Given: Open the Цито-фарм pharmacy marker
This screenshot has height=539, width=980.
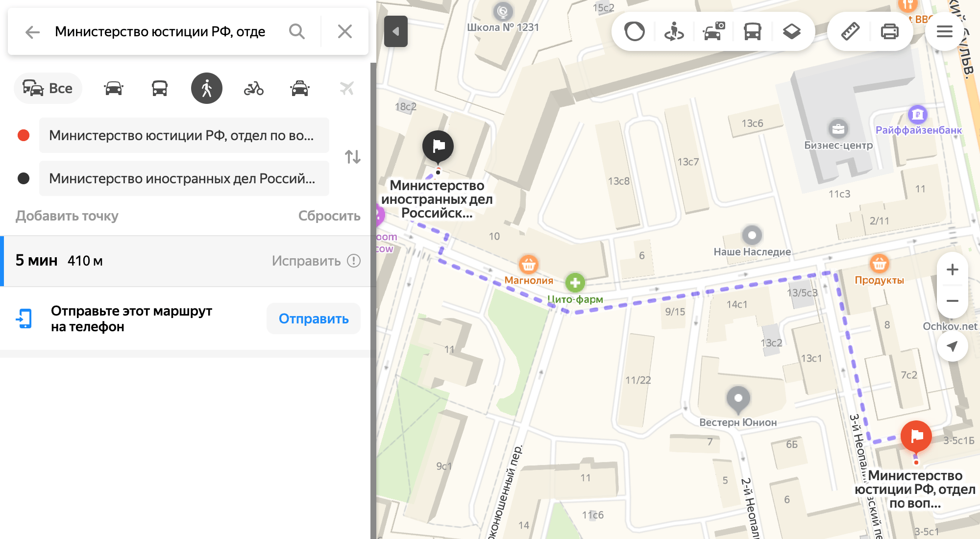Looking at the screenshot, I should coord(575,283).
